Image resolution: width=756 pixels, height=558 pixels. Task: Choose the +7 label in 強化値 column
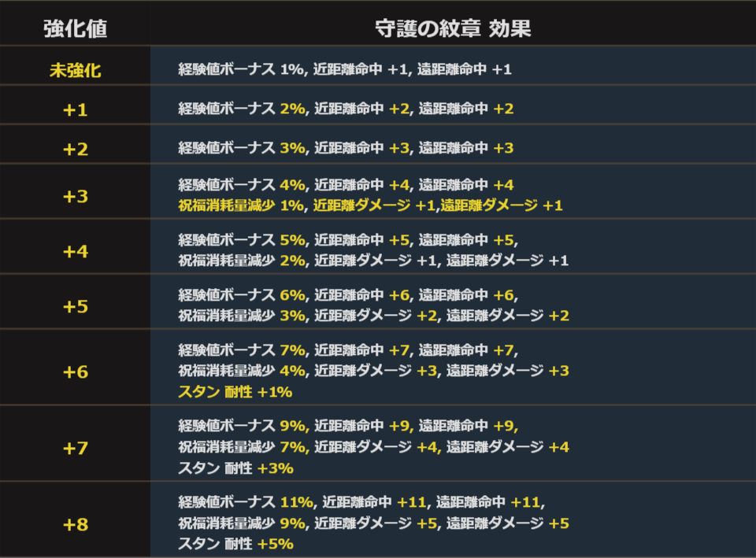(x=75, y=448)
